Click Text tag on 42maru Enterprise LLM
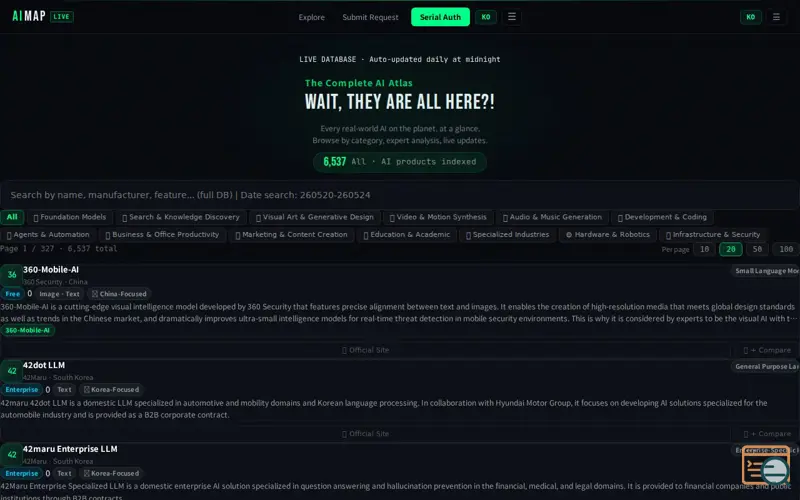The image size is (800, 500). click(x=64, y=473)
